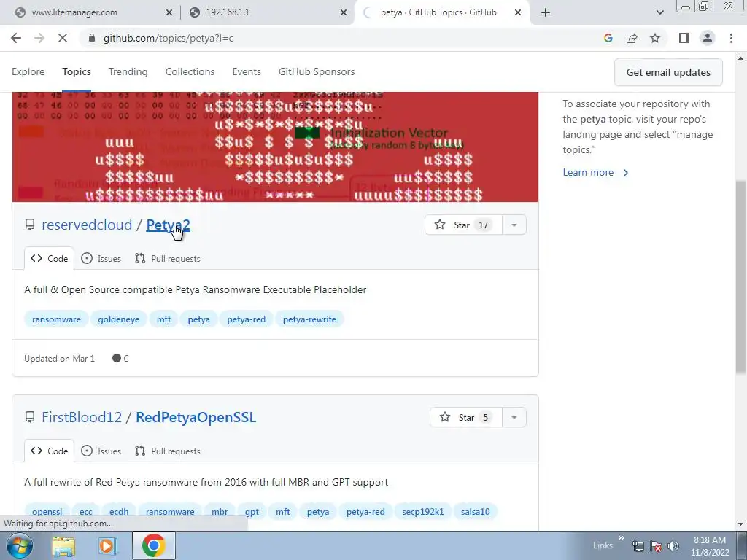Open Explore navigation item
The image size is (747, 560).
pos(28,71)
